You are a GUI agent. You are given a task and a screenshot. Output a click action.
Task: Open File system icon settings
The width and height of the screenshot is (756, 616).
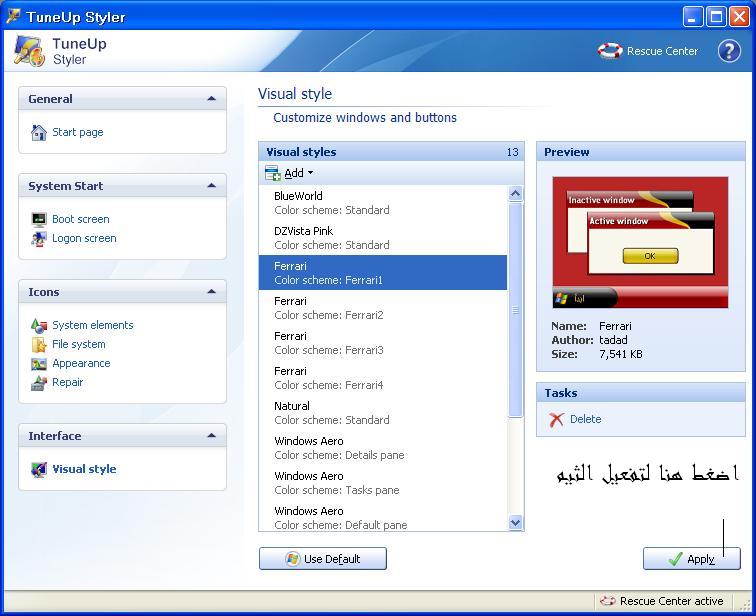click(x=79, y=345)
